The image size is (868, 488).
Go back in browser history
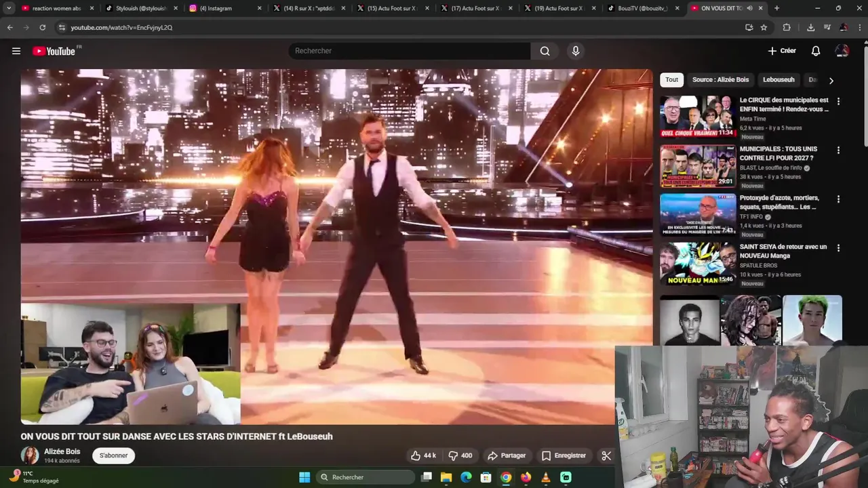[9, 28]
